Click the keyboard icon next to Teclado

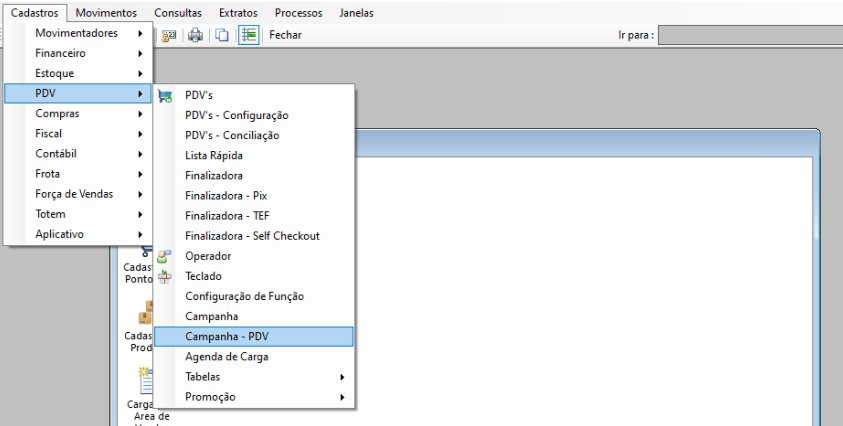(x=165, y=276)
